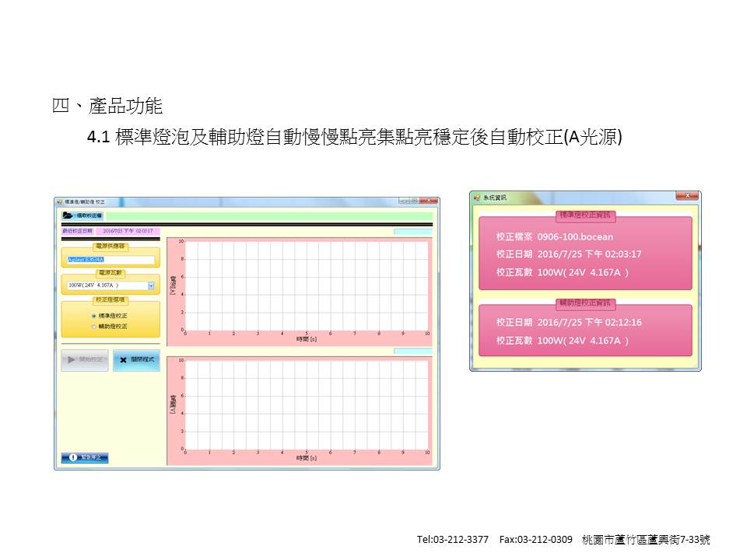Click the X icon on 關閉程式
Image resolution: width=747 pixels, height=560 pixels.
(123, 360)
